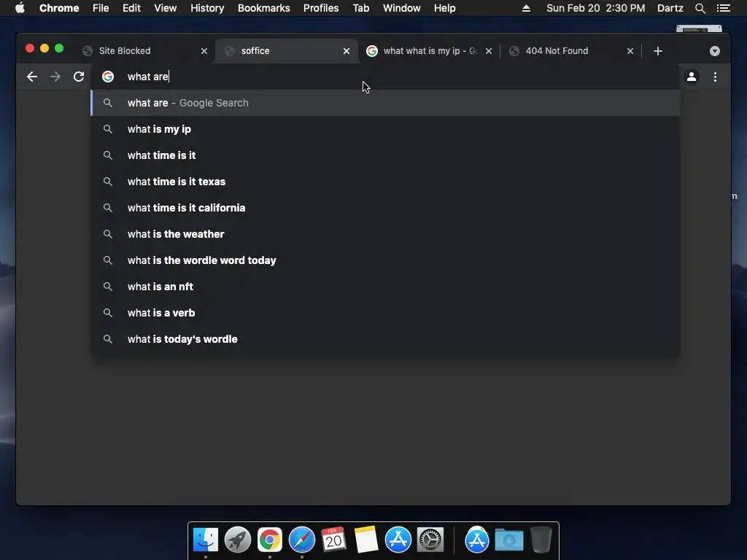Open the Chrome three-dot menu
Viewport: 747px width, 560px height.
pos(715,77)
